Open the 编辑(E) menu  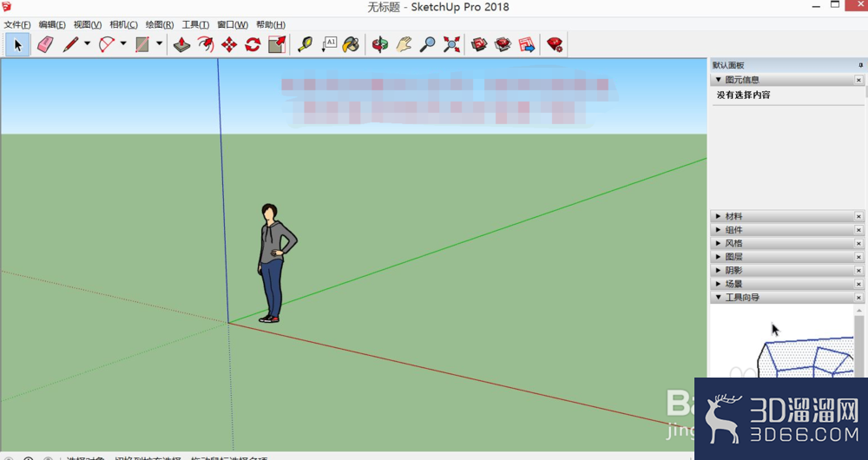(x=52, y=25)
